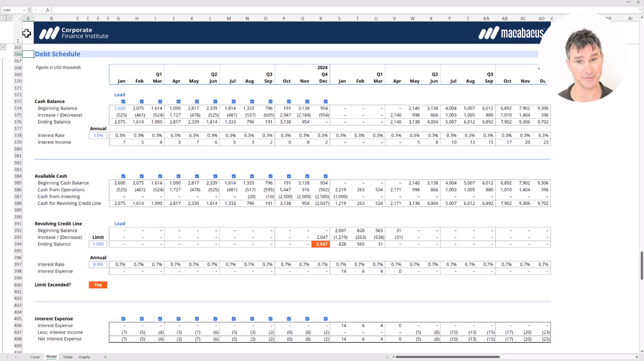
Task: Click the formula bar Cancel X icon
Action: pyautogui.click(x=36, y=10)
